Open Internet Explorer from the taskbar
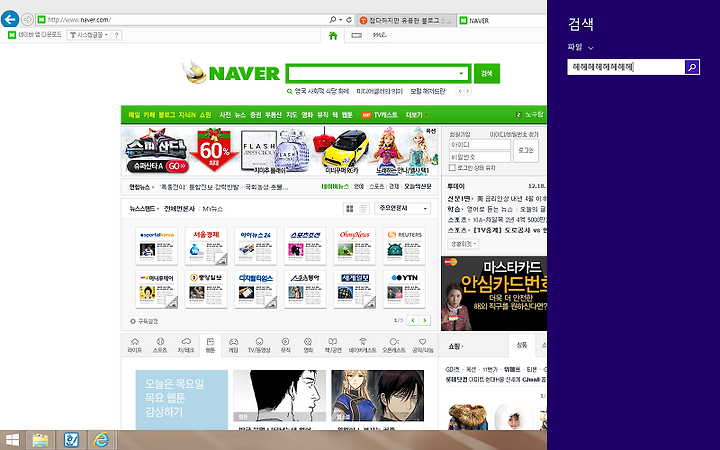 point(101,440)
